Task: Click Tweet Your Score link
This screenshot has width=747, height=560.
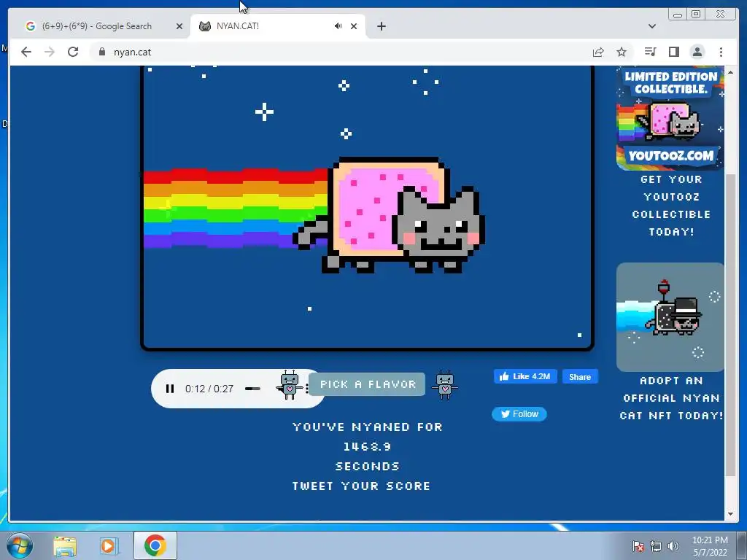Action: click(x=361, y=486)
